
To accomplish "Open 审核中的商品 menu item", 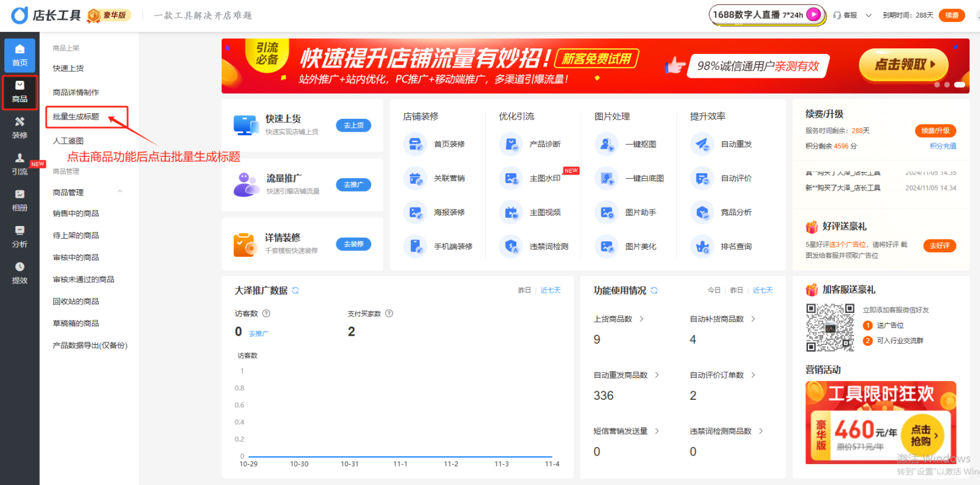I will [x=76, y=258].
